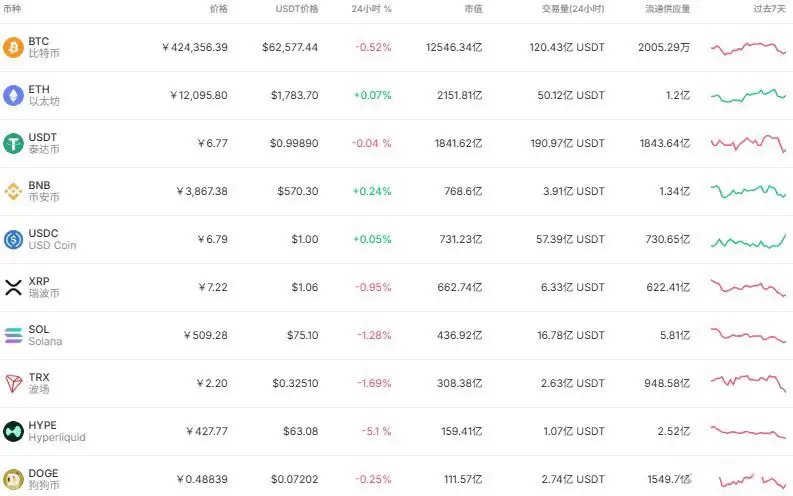Sort by the 24小时 % column header
This screenshot has height=496, width=793.
pos(371,9)
